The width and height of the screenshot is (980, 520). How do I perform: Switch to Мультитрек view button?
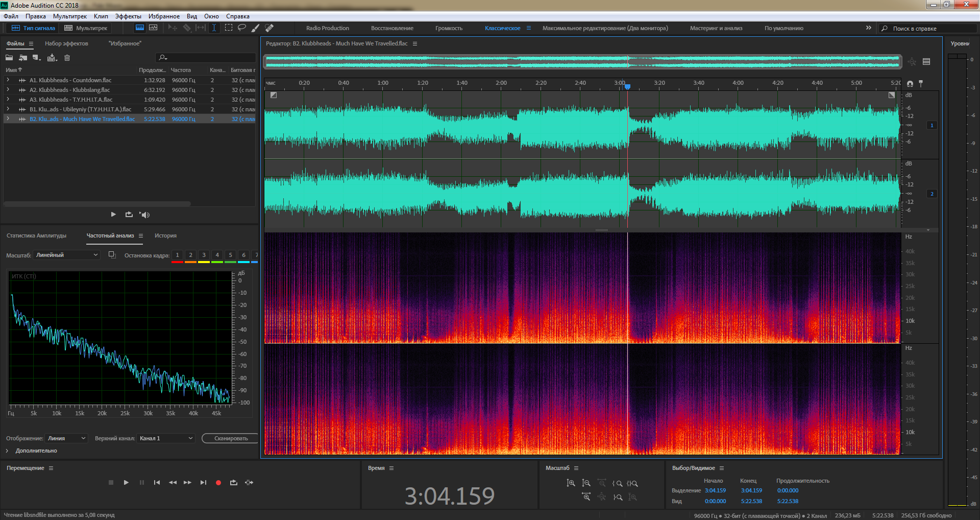tap(86, 28)
